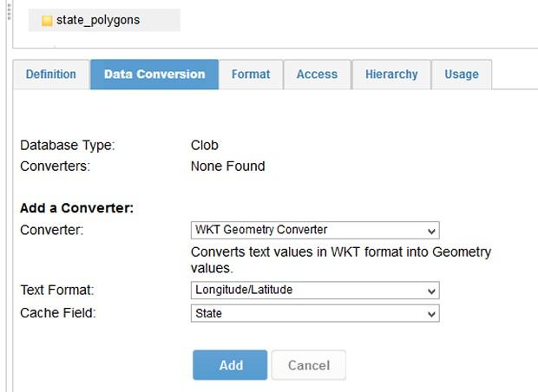This screenshot has height=392, width=538.
Task: Expand the Longitude/Latitude Text Format dropdown
Action: tap(315, 291)
